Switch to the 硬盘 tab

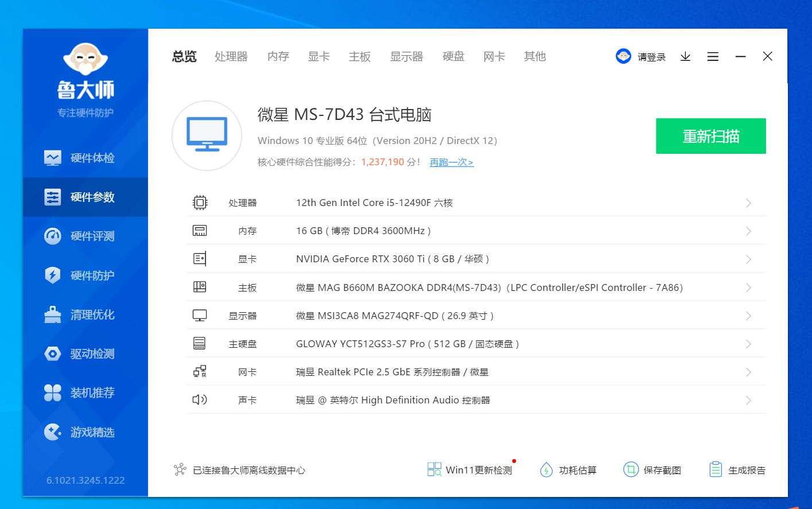click(x=453, y=56)
